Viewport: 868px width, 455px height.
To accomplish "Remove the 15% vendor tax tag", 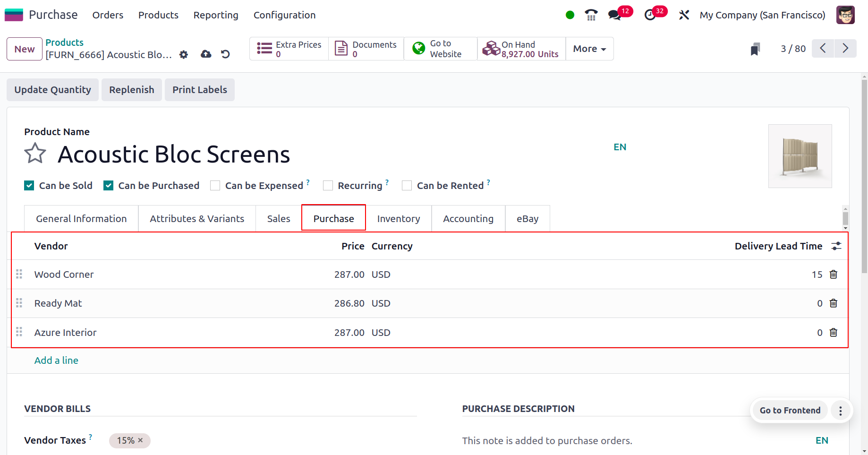I will pos(140,440).
